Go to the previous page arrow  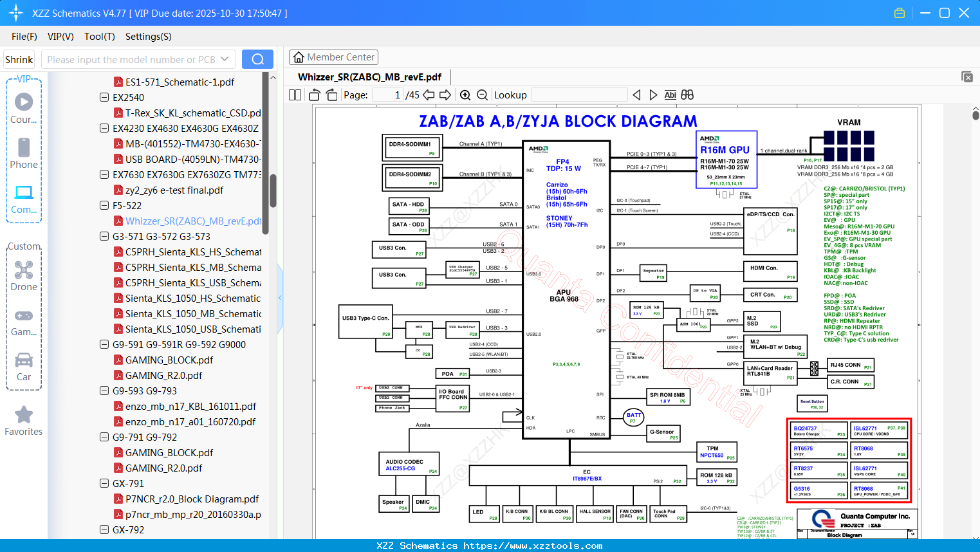[429, 95]
